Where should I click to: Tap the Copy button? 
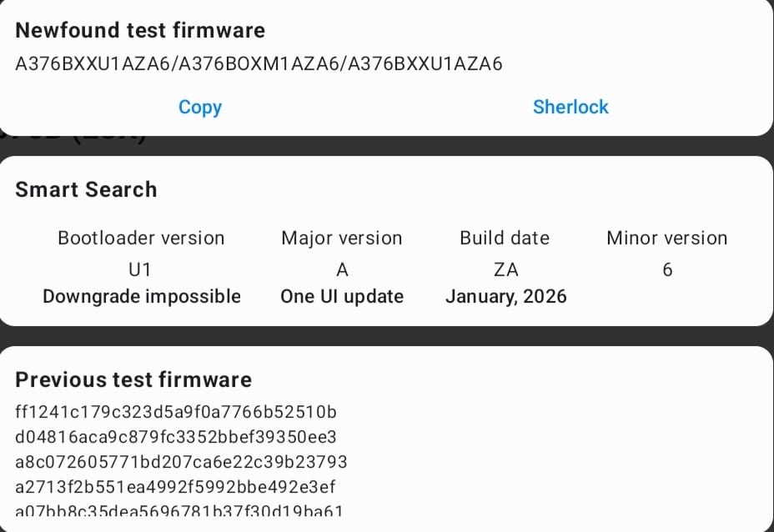tap(200, 107)
